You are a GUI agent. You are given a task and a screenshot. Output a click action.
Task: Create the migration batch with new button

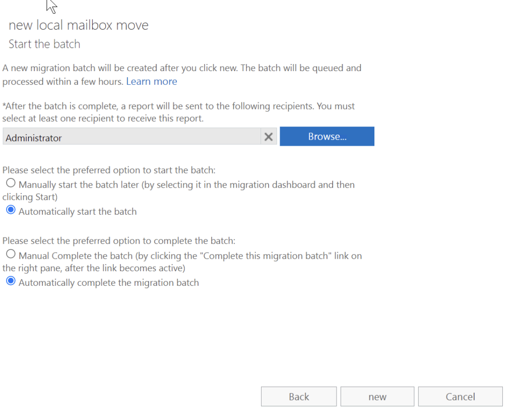(377, 397)
